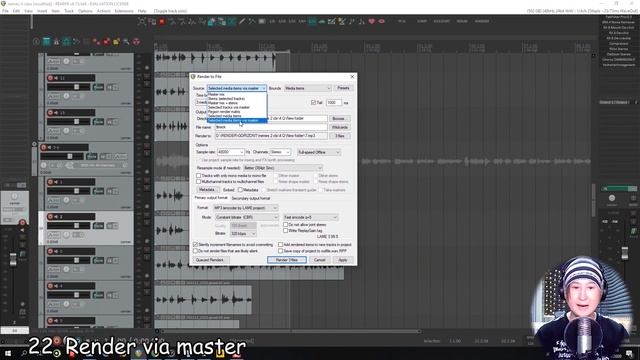
Task: Open the Sample rate dropdown
Action: 231,152
